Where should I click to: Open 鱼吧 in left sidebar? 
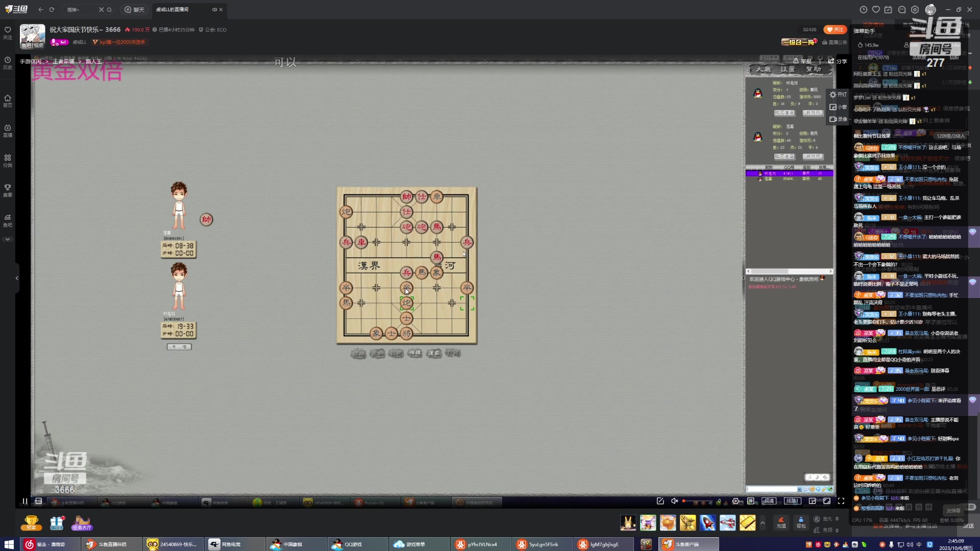click(x=8, y=220)
